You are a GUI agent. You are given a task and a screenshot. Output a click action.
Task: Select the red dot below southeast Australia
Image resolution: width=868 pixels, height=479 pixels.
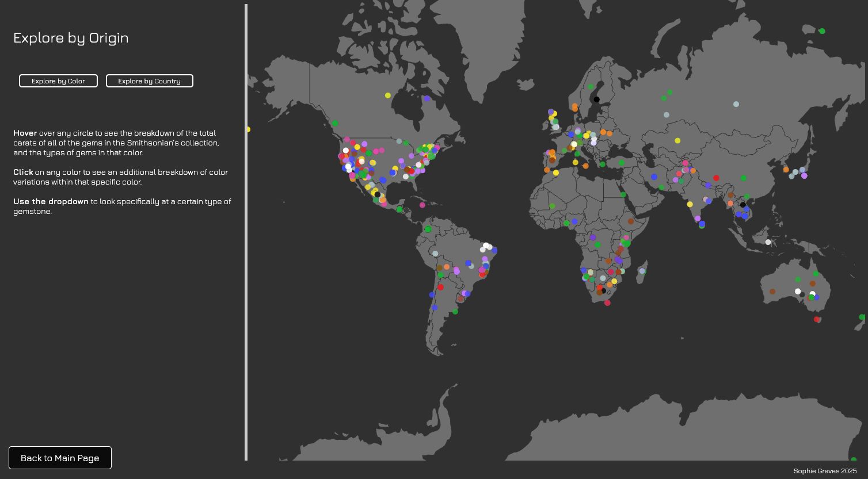(816, 319)
